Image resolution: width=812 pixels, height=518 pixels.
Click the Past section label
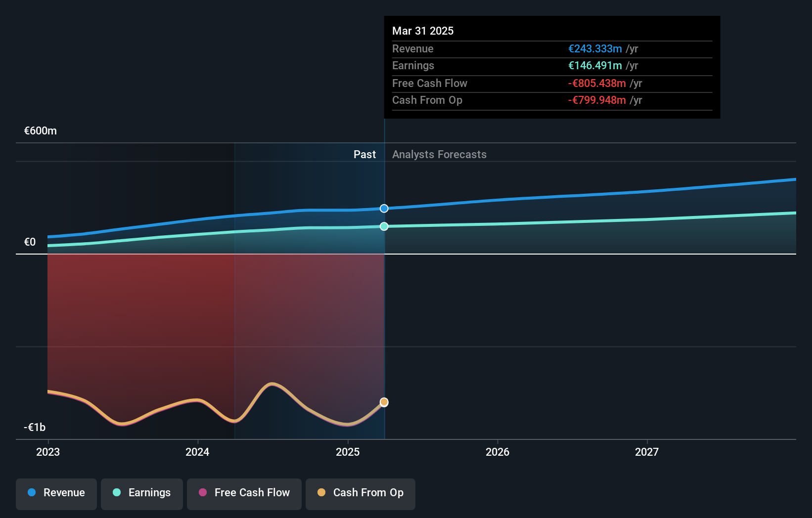pyautogui.click(x=364, y=154)
